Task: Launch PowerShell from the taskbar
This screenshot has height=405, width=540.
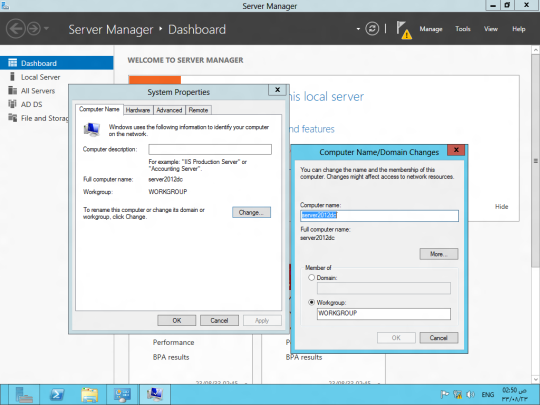Action: coord(57,395)
